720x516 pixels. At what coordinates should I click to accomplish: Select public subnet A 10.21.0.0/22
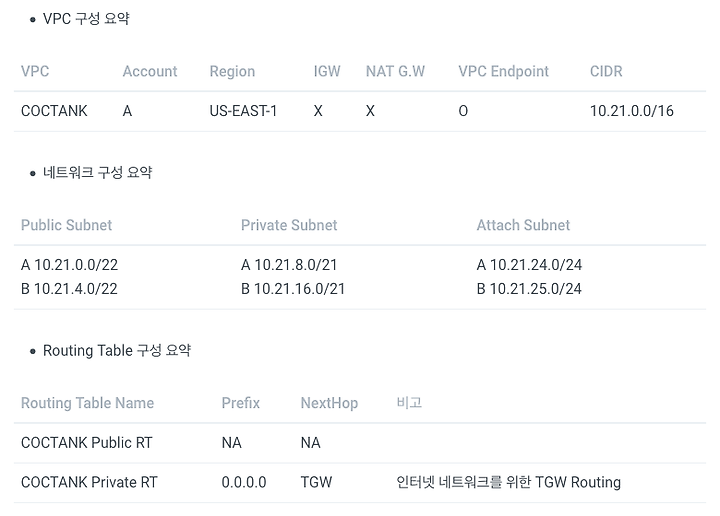pos(69,265)
